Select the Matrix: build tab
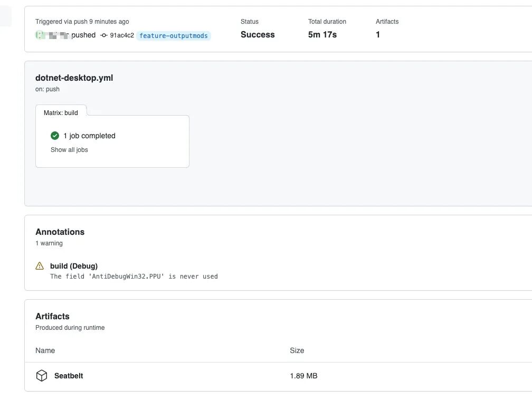The height and width of the screenshot is (400, 532). coord(61,112)
